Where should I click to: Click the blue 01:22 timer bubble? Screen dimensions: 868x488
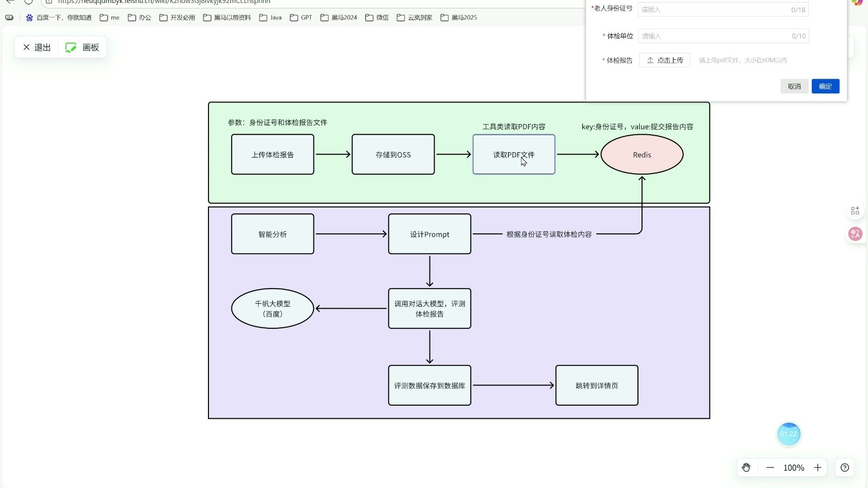click(x=789, y=434)
